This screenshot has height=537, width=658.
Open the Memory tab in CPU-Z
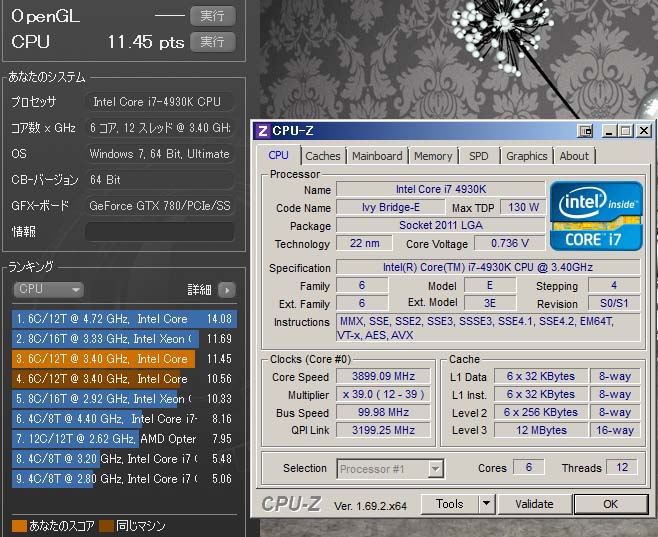(433, 156)
